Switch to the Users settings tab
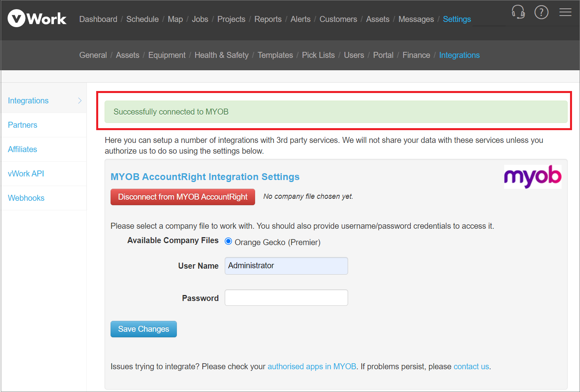 coord(354,55)
